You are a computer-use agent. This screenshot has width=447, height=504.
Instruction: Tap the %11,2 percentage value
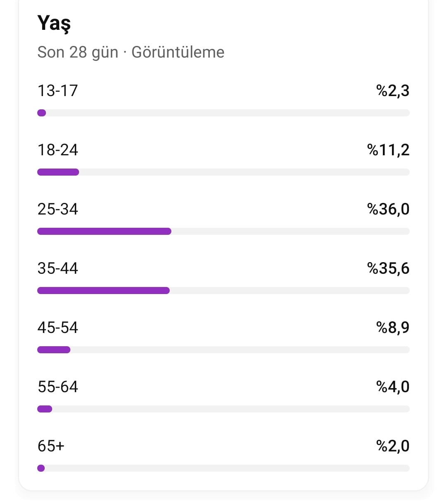[388, 150]
